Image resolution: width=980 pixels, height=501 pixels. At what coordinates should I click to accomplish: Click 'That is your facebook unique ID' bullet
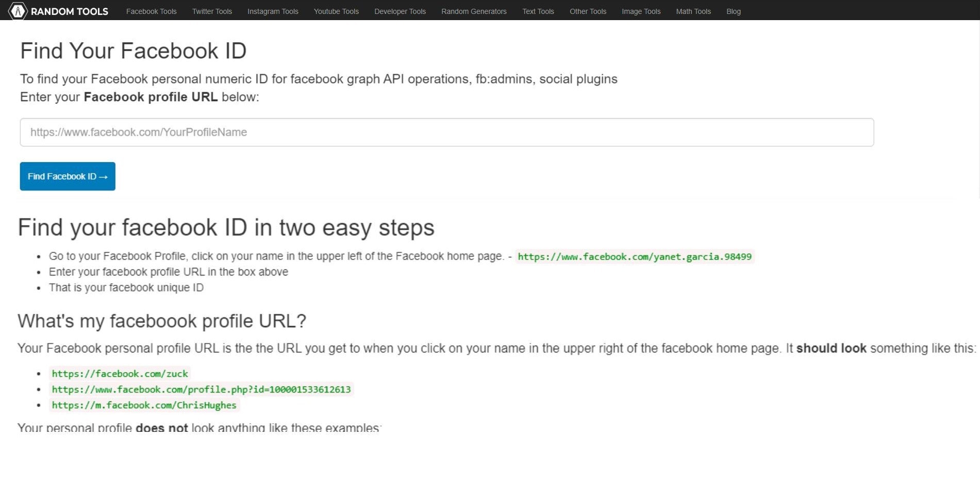click(x=126, y=287)
